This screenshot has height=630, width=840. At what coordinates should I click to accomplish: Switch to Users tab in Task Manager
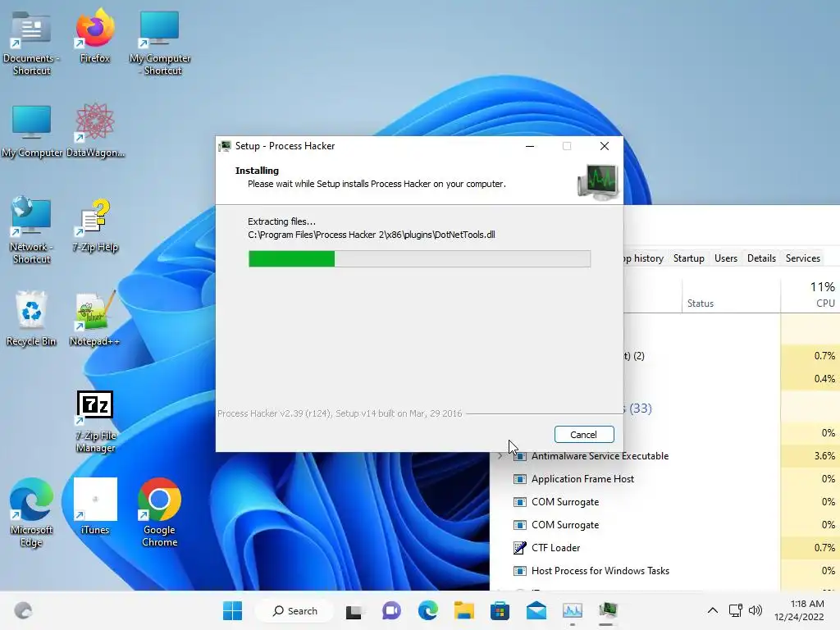point(726,258)
